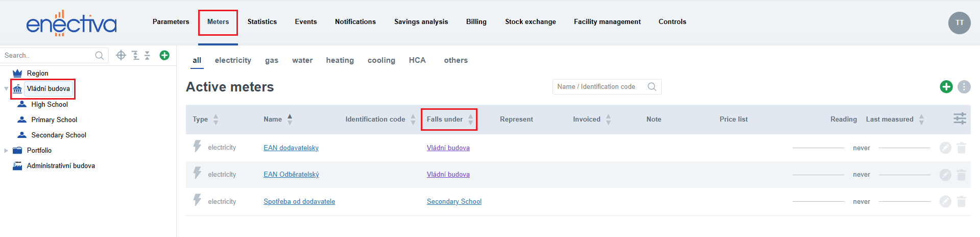Viewport: 980px width, 237px height.
Task: Expand all tree nodes icon
Action: tap(135, 55)
